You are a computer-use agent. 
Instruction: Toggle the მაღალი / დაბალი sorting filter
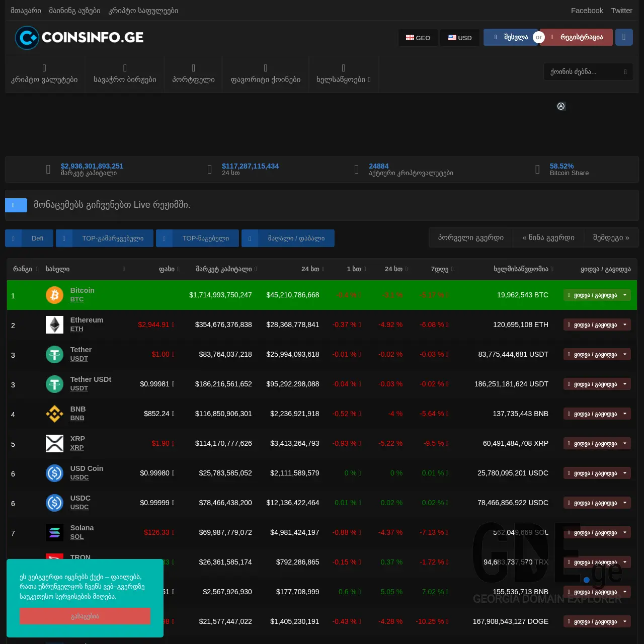tap(288, 238)
